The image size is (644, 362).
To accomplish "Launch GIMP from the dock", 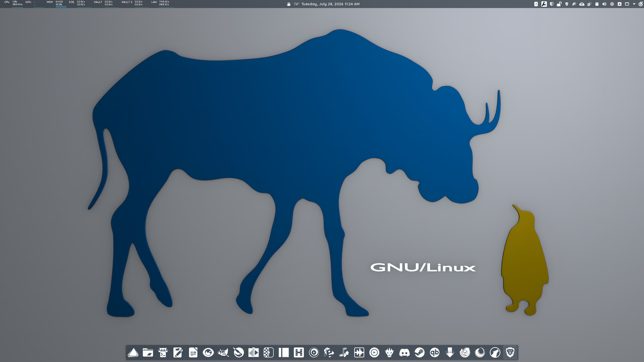I will click(223, 353).
